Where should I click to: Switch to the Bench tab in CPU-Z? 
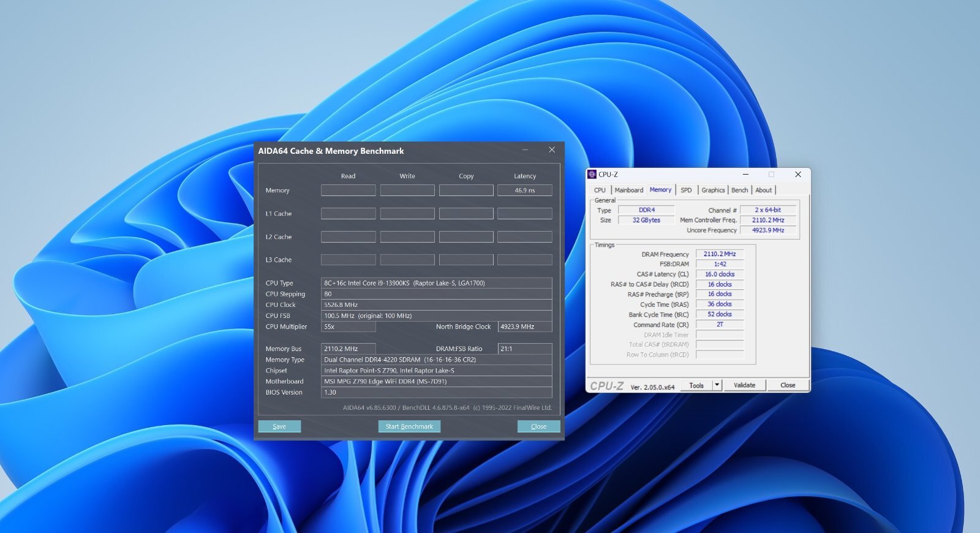point(739,191)
